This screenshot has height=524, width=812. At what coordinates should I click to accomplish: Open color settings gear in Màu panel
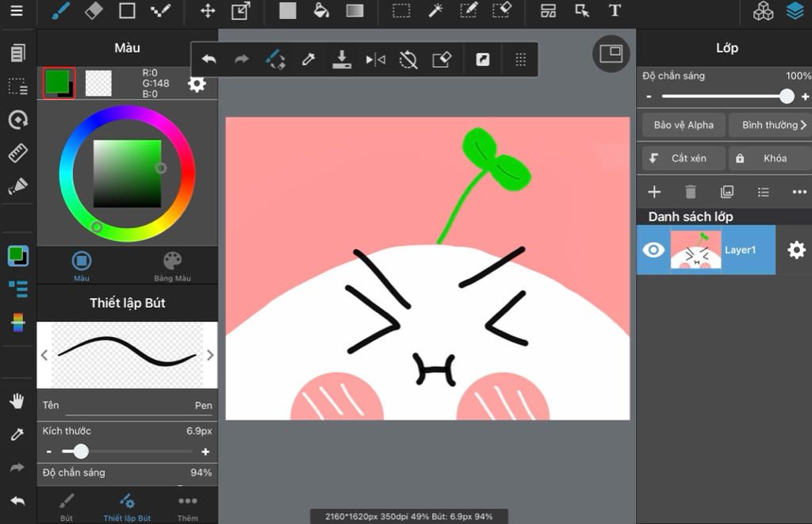coord(197,84)
